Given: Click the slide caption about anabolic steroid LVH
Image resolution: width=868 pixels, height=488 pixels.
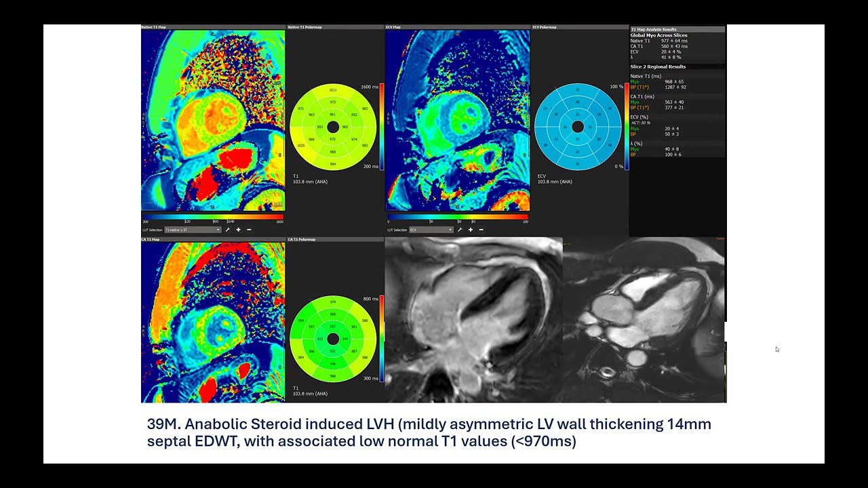Looking at the screenshot, I should click(429, 432).
